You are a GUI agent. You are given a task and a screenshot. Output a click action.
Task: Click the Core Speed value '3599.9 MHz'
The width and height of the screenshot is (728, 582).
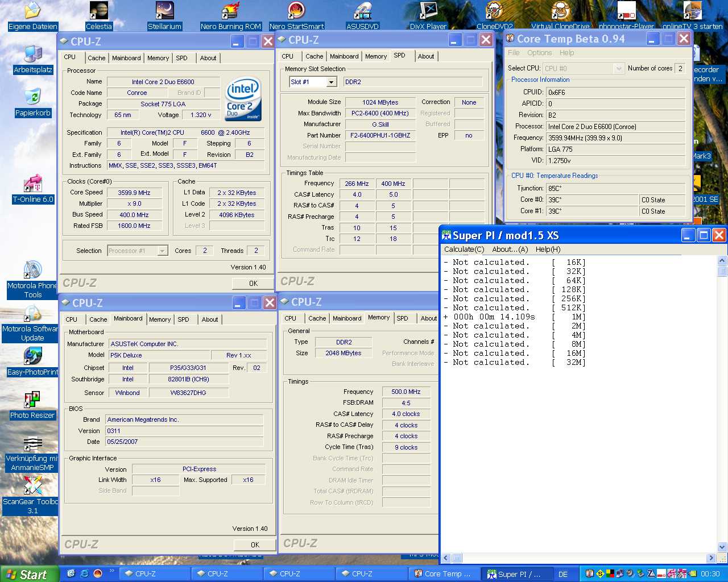pyautogui.click(x=134, y=193)
